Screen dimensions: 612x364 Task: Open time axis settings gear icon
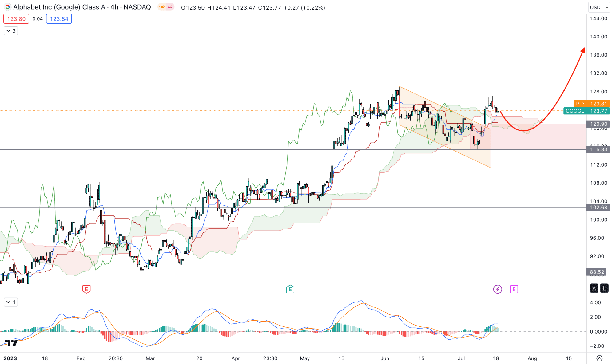click(x=599, y=358)
